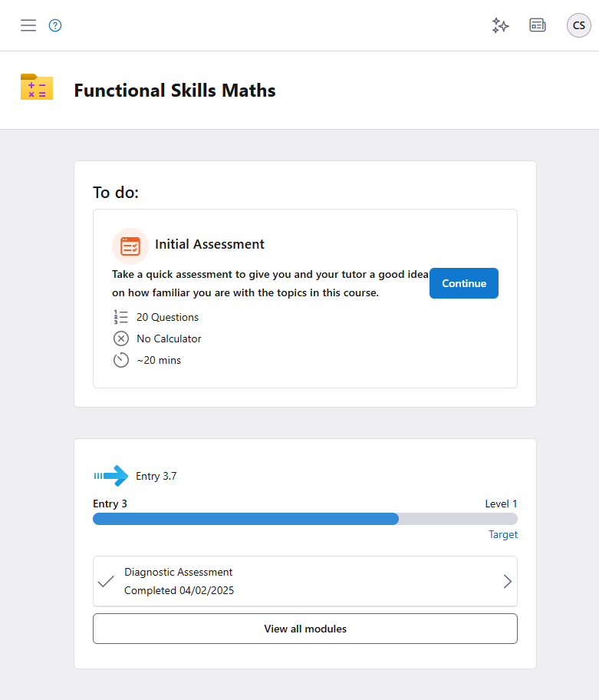Open the news feed icon

click(x=538, y=25)
